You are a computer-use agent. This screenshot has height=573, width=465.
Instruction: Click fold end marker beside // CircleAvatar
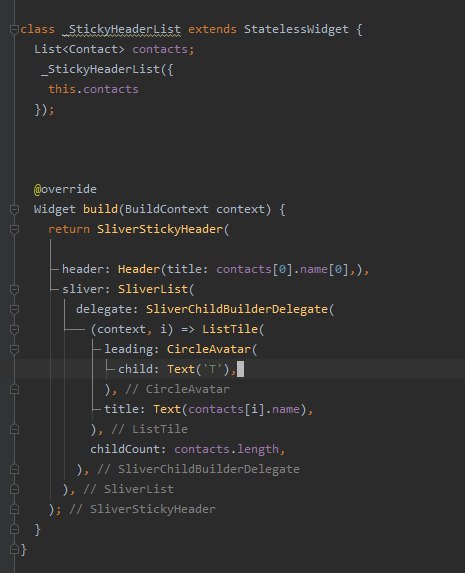click(x=14, y=389)
